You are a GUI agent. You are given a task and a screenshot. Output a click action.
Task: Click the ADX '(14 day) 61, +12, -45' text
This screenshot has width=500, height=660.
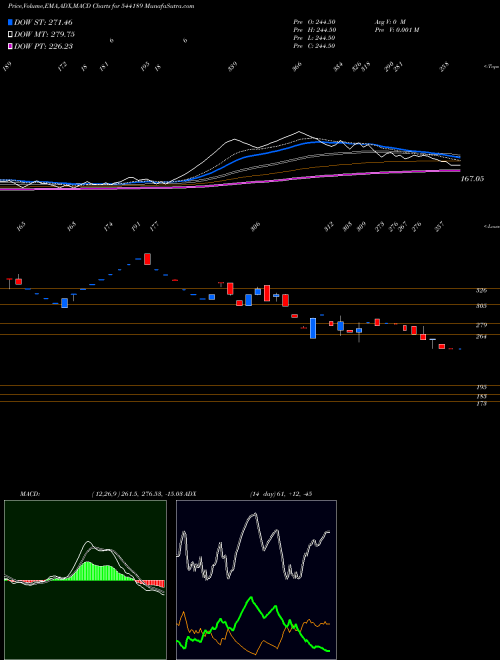pos(280,494)
